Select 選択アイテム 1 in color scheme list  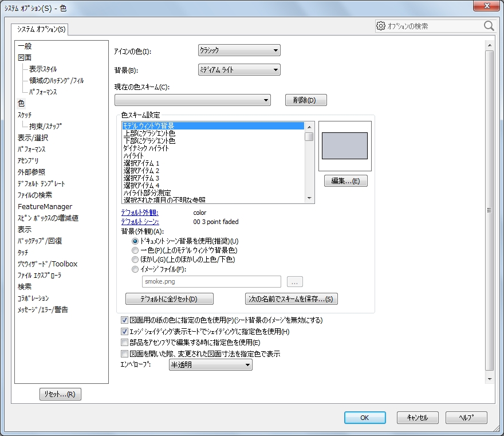coord(141,163)
